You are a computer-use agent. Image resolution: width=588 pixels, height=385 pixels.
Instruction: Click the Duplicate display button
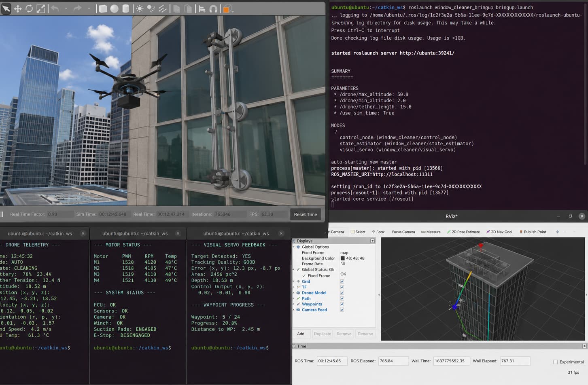[323, 334]
